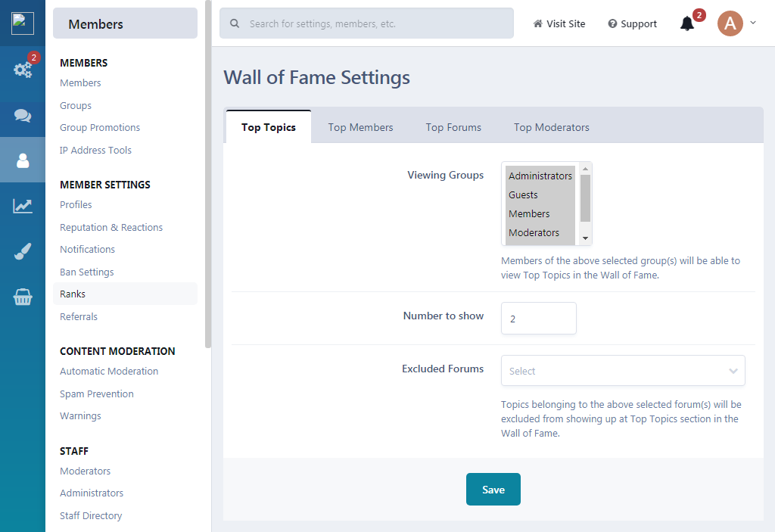Open the Visit Site link
775x532 pixels.
click(x=559, y=23)
